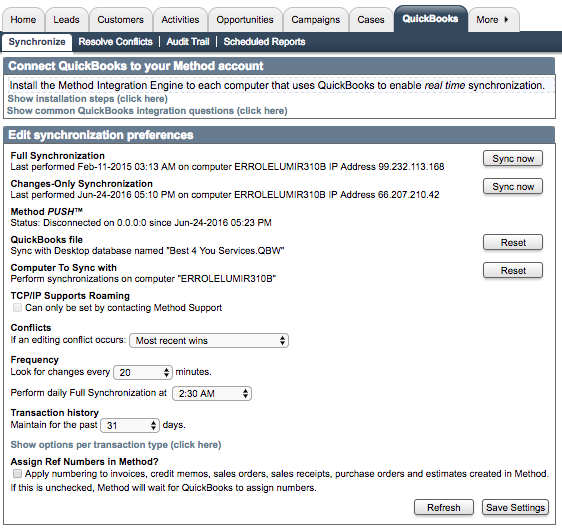Open the Look for changes every minutes dropdown
The height and width of the screenshot is (531, 562).
coord(143,372)
